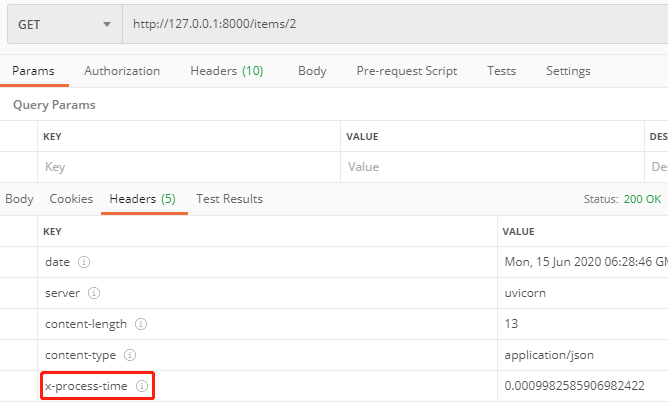Open the Authorization tab
The width and height of the screenshot is (668, 405).
[x=122, y=71]
